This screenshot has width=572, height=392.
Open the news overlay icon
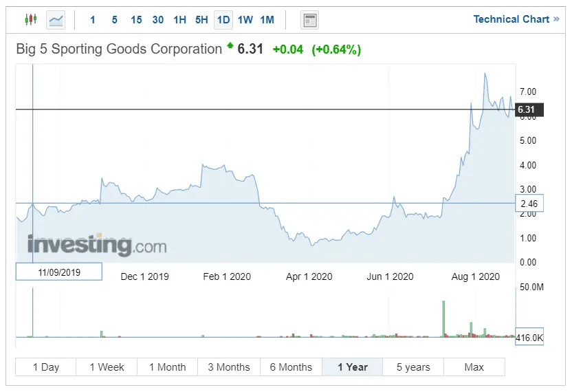309,20
